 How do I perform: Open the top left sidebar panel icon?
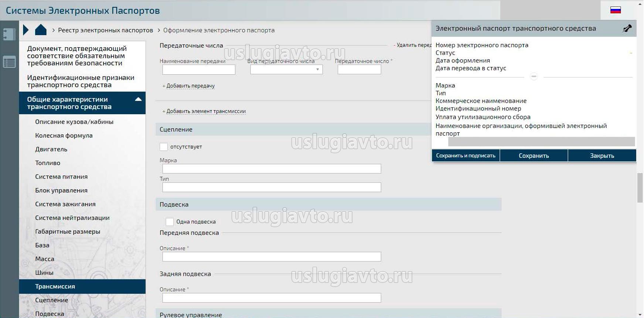coord(9,34)
